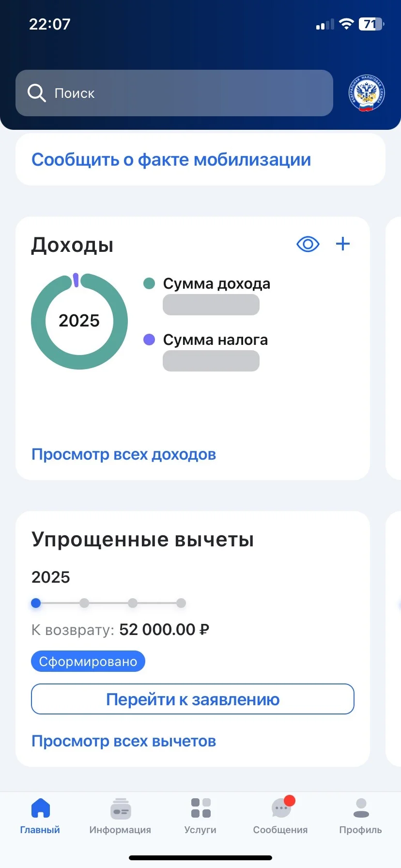Select the second grey progress step dot
The width and height of the screenshot is (401, 868).
(x=84, y=603)
